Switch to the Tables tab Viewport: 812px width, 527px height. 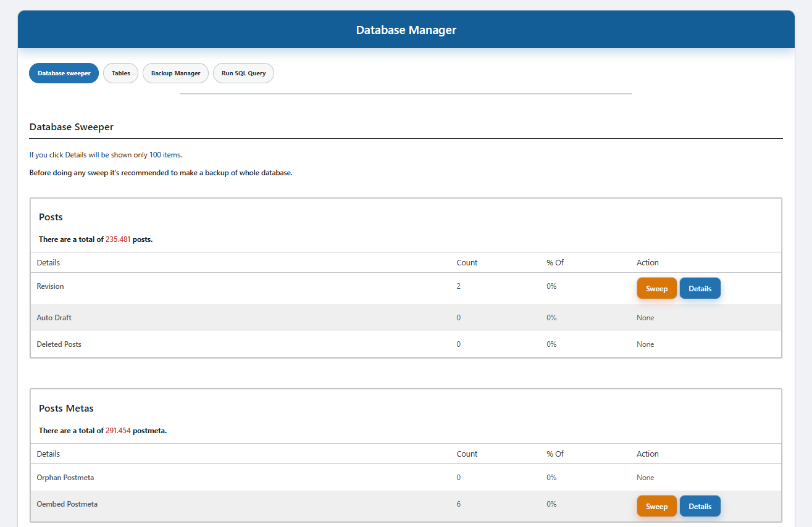tap(120, 73)
